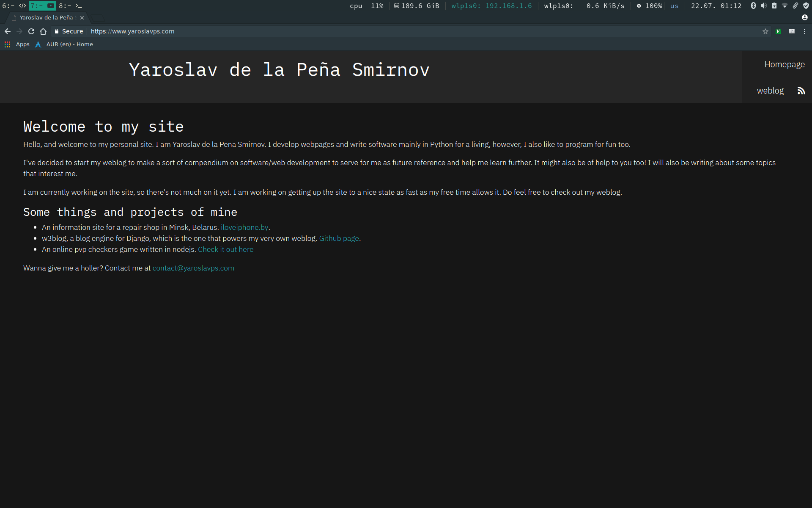The image size is (812, 508).
Task: Reload the current page
Action: 31,31
